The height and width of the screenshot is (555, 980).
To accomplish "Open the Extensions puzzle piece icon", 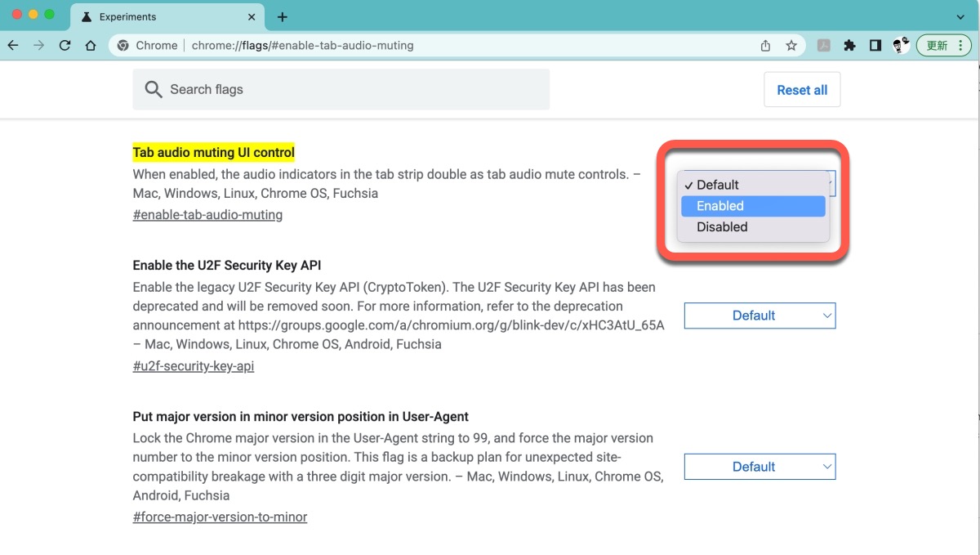I will pyautogui.click(x=849, y=46).
